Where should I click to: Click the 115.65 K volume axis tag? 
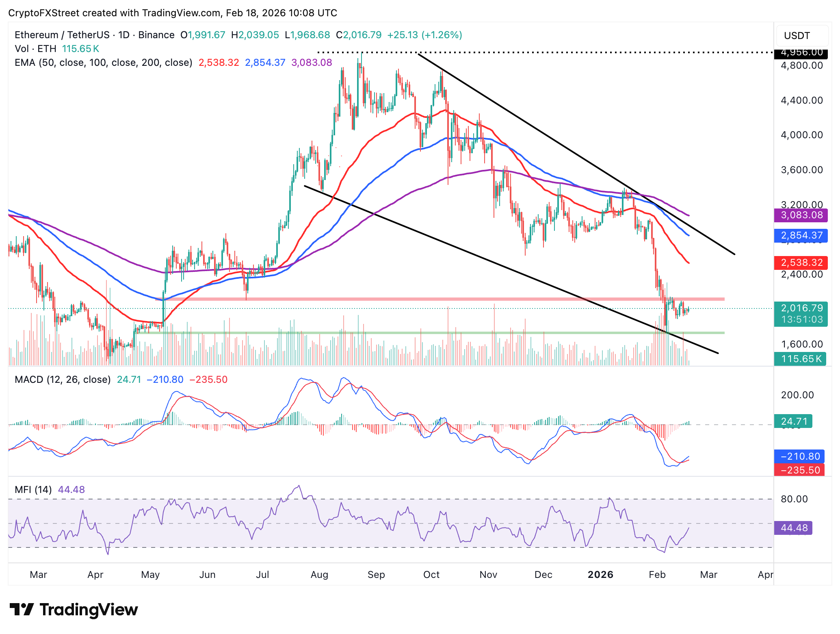tap(800, 359)
